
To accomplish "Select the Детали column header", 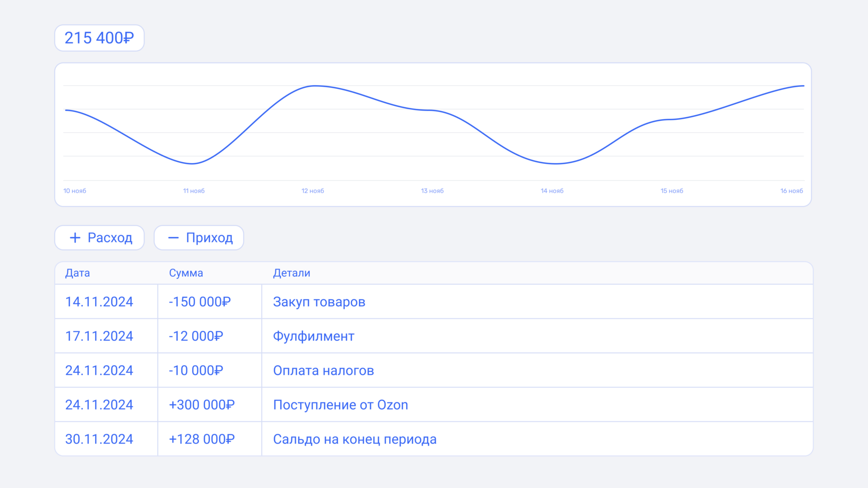I will click(291, 273).
